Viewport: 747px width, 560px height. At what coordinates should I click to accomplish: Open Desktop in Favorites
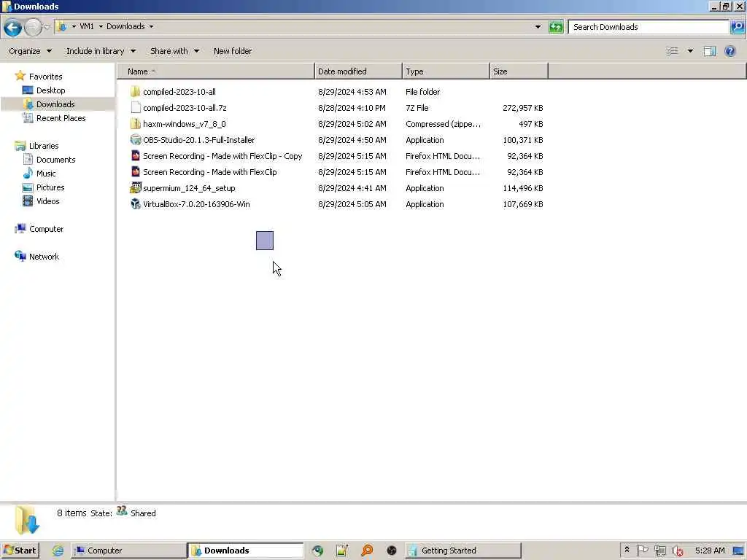pos(50,90)
